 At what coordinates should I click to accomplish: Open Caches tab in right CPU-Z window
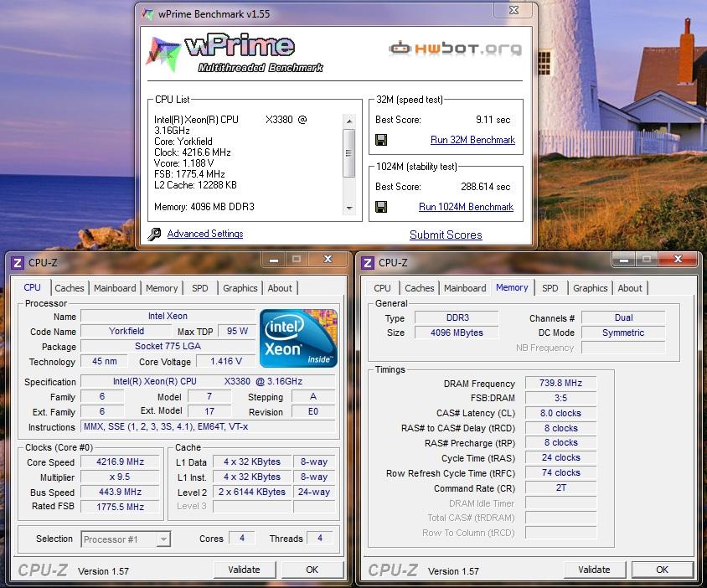click(x=420, y=288)
